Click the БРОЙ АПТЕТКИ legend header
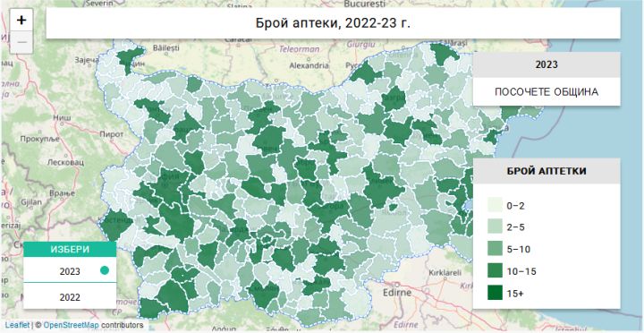This screenshot has height=333, width=644. (x=547, y=171)
